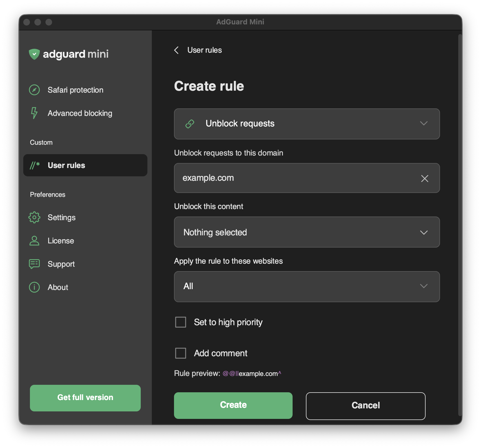Open Safari protection via compass icon
Screen dimensions: 481x448
(34, 90)
